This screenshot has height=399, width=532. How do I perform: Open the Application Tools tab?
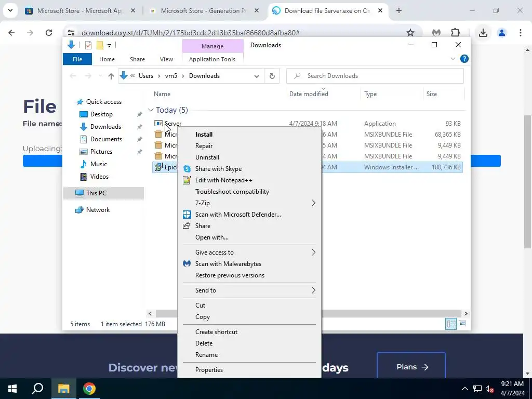212,59
